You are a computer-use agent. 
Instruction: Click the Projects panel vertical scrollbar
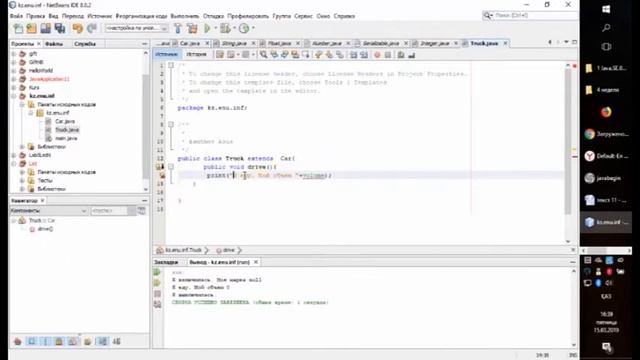(x=145, y=127)
